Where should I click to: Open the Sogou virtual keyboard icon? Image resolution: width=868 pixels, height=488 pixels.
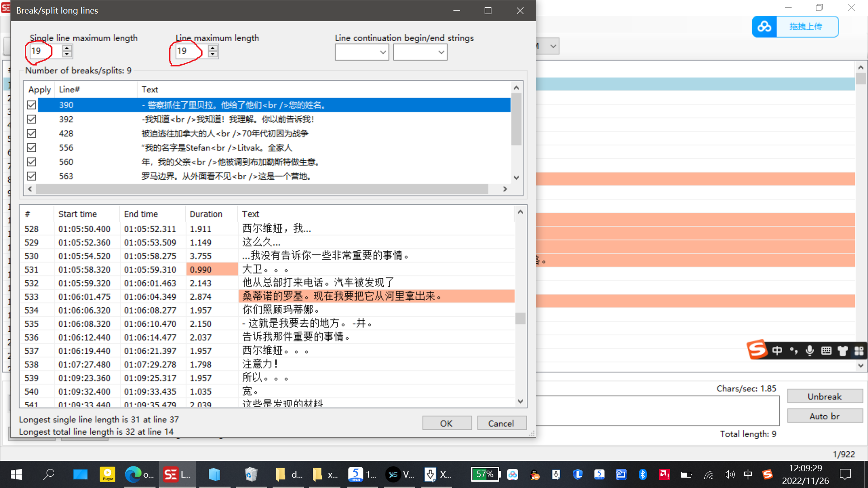click(826, 350)
